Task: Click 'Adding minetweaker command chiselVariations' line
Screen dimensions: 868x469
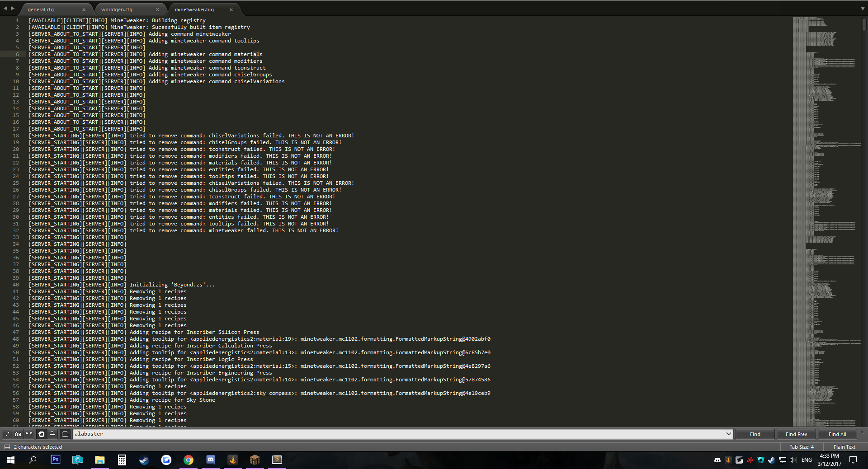Action: point(217,81)
